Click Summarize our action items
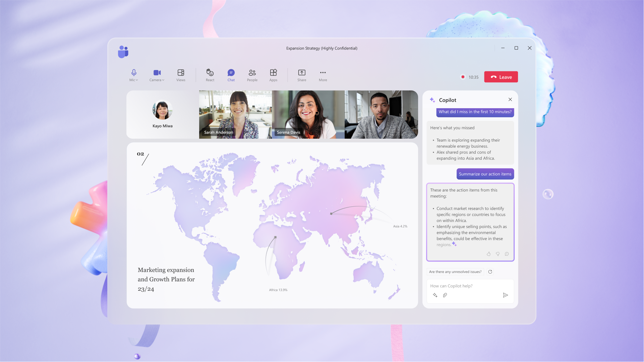 pos(485,174)
